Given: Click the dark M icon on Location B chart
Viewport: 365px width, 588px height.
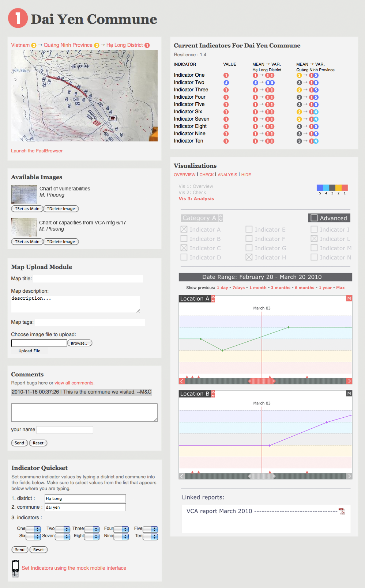Looking at the screenshot, I should coord(349,394).
